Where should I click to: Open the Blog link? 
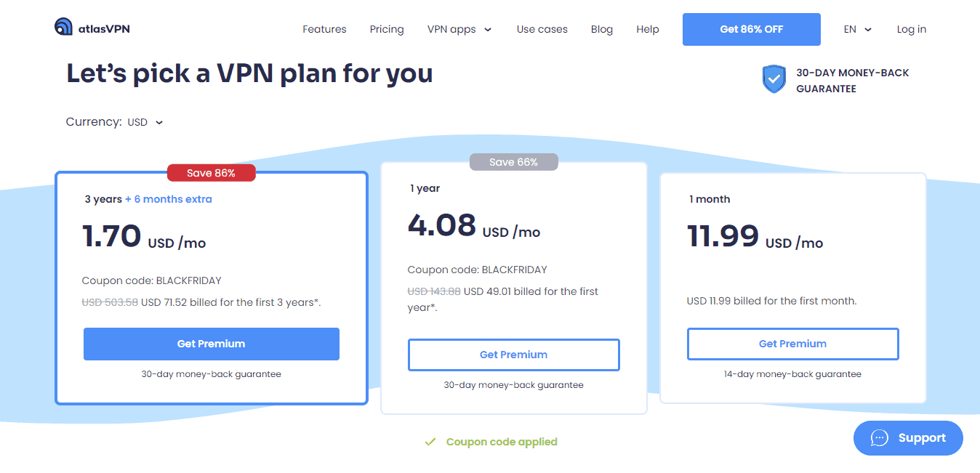(x=602, y=30)
